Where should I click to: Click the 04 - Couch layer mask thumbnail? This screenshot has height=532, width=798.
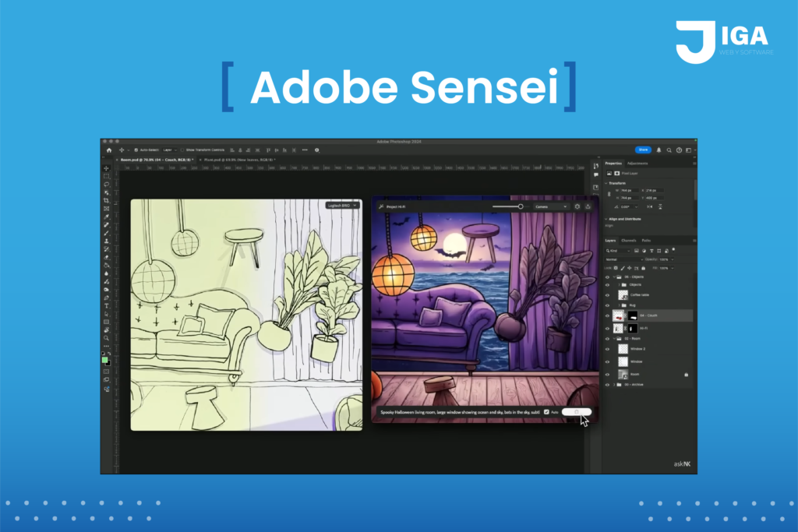[x=633, y=315]
